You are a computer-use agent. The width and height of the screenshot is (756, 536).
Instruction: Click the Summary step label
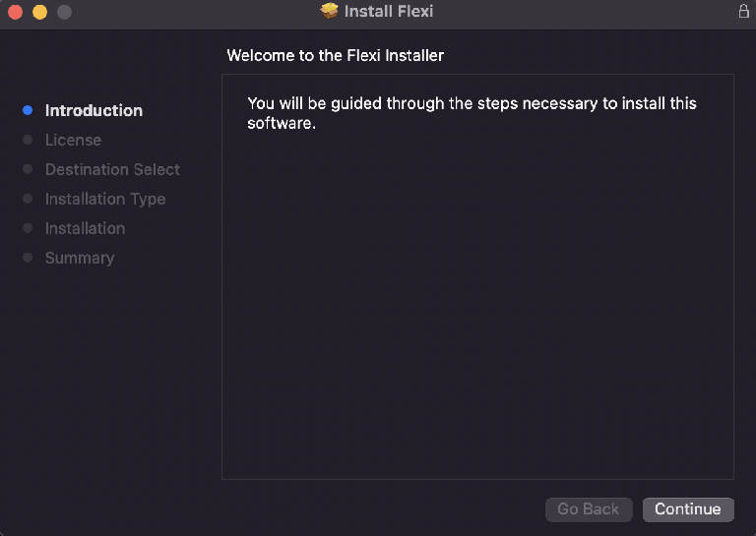80,258
